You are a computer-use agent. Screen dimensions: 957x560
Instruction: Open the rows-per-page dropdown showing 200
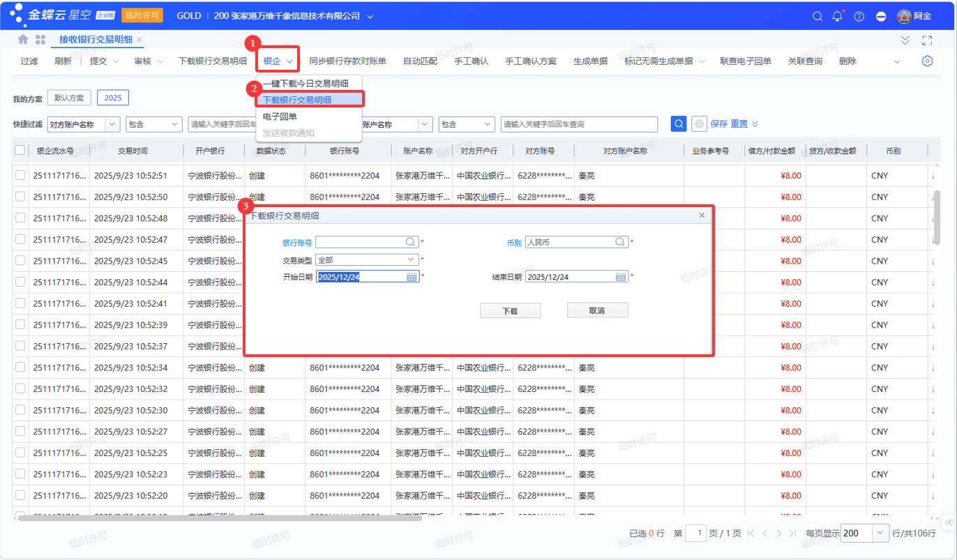click(880, 533)
